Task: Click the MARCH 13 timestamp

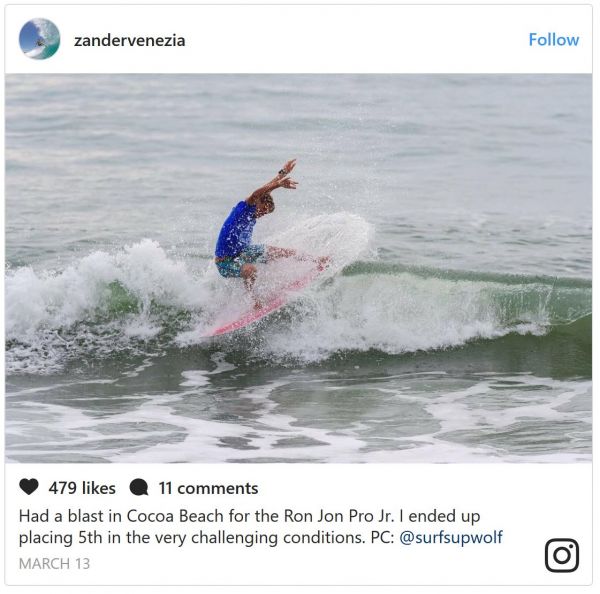Action: [54, 564]
